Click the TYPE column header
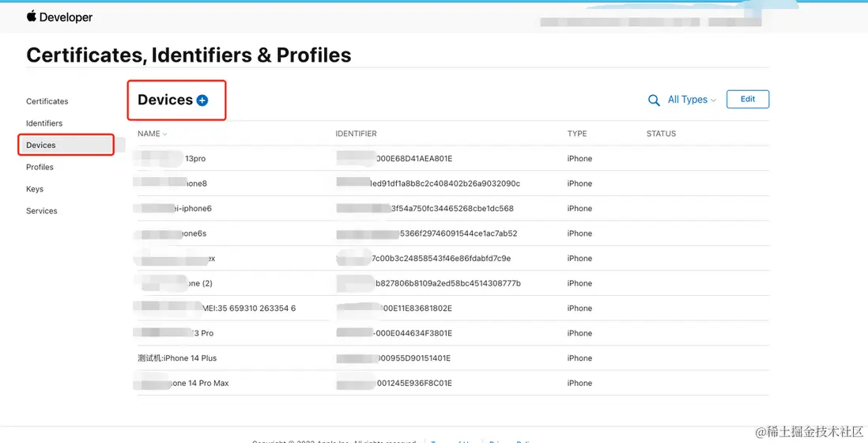868x443 pixels. point(577,134)
